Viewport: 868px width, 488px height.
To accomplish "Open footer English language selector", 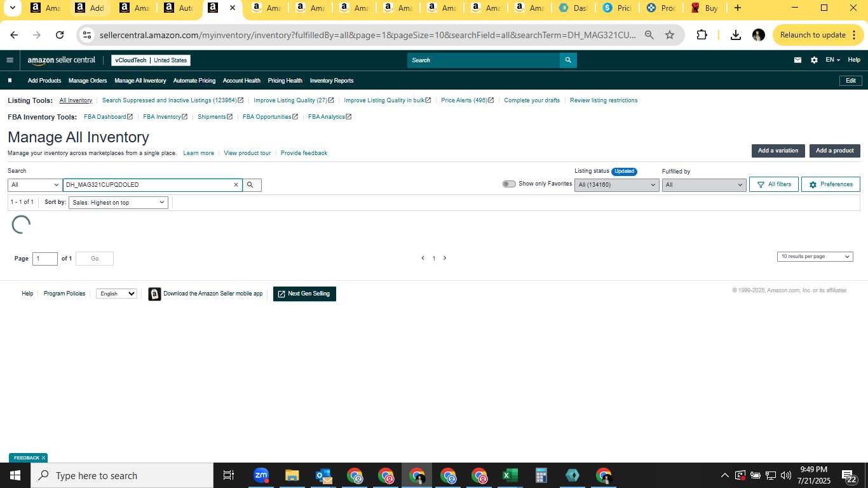I will tap(116, 294).
